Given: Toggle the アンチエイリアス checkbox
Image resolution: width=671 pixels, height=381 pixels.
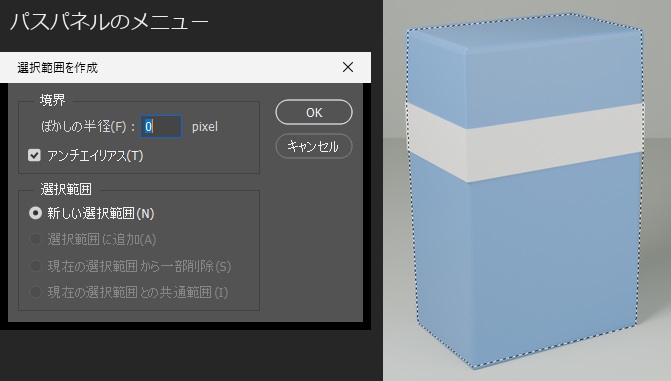Looking at the screenshot, I should coord(34,155).
